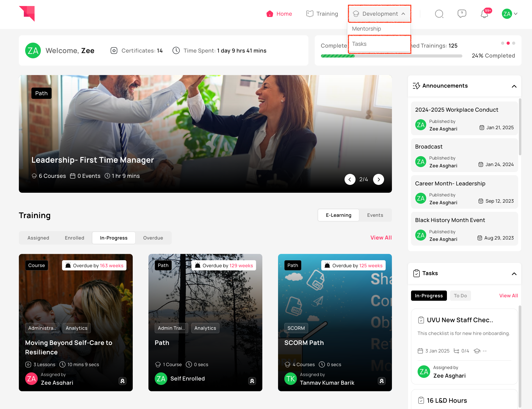Switch training view to Events

pos(375,215)
